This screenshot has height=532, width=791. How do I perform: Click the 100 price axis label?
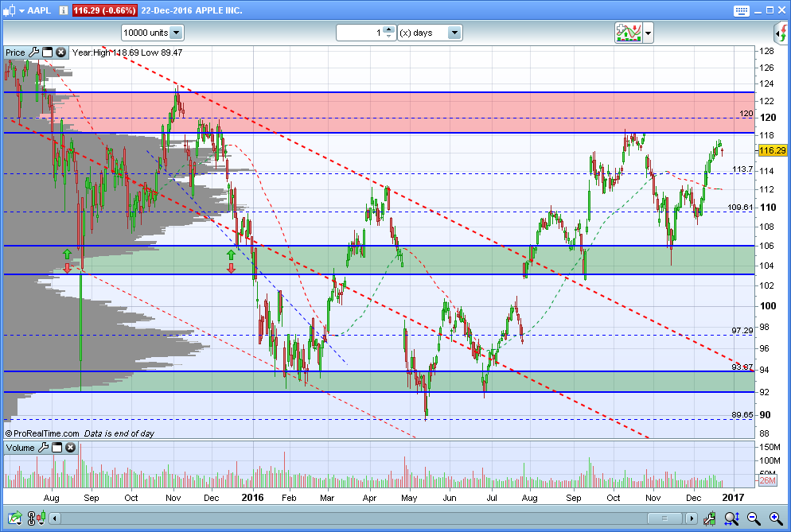tap(768, 305)
